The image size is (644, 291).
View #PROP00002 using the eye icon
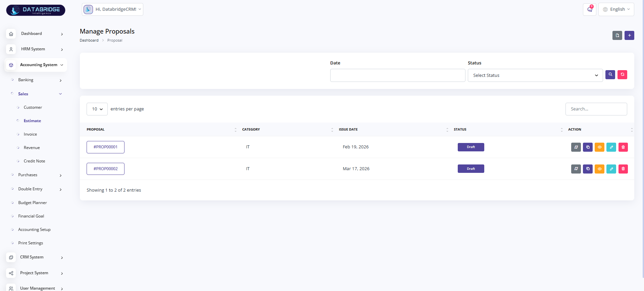600,169
